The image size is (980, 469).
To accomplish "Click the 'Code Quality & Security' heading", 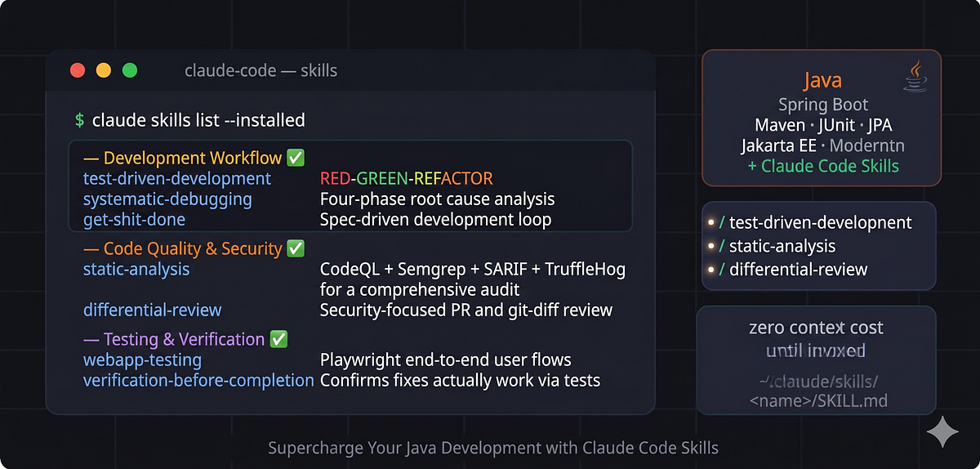I will 193,248.
